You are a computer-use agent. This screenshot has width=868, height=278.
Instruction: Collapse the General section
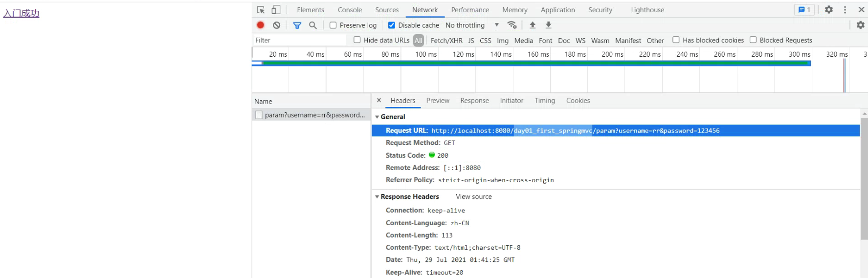click(377, 117)
